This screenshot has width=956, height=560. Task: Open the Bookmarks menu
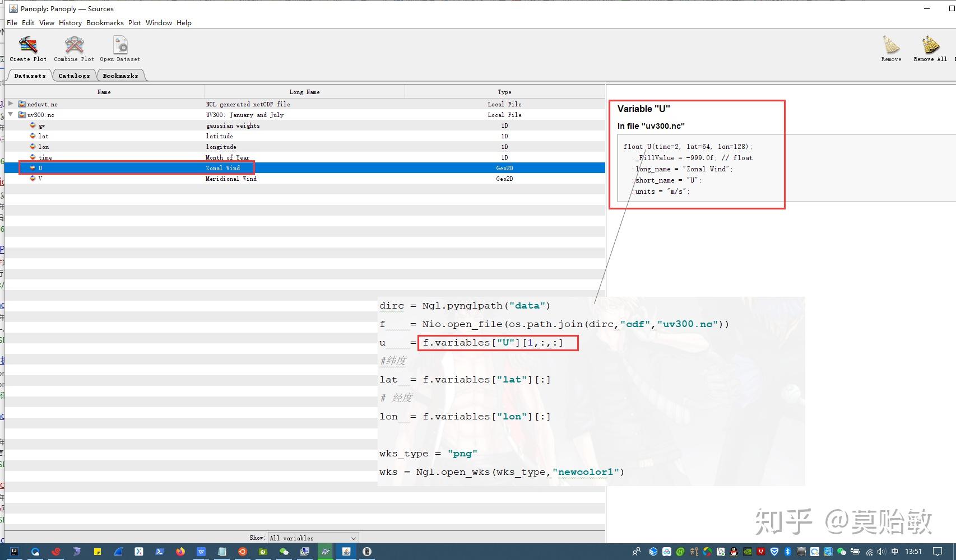point(105,23)
